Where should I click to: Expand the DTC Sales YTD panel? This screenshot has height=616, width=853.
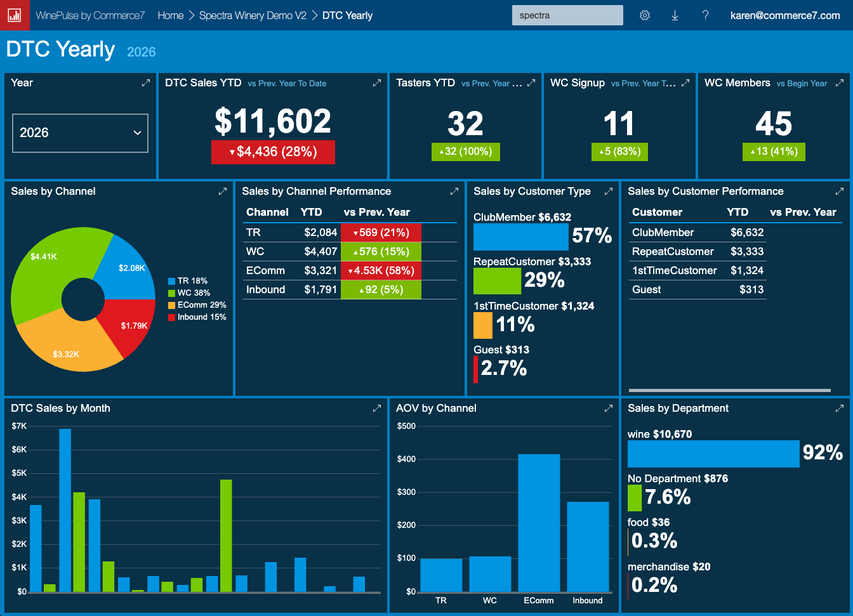pyautogui.click(x=377, y=82)
